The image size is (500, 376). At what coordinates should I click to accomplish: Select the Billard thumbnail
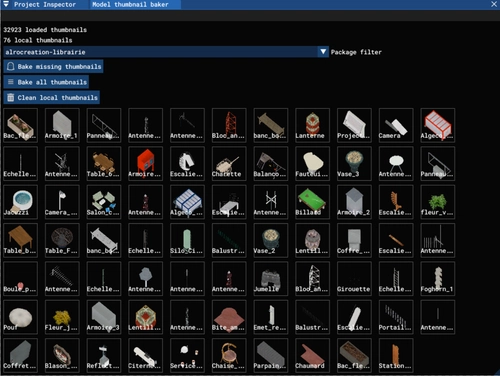[x=312, y=202]
